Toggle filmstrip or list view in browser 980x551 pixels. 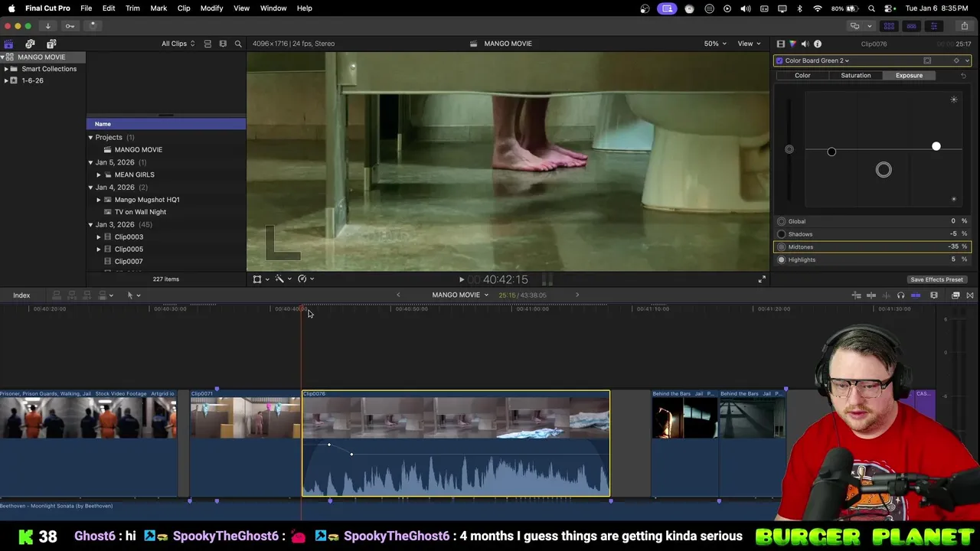point(223,44)
